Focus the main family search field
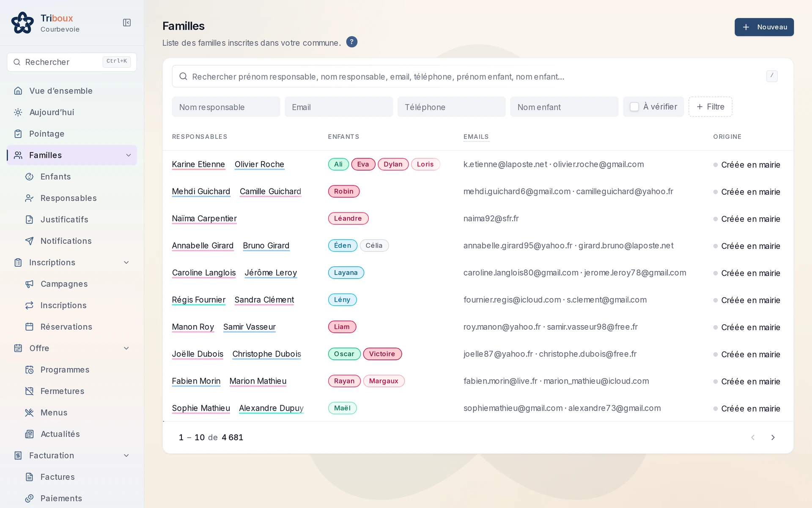 478,76
